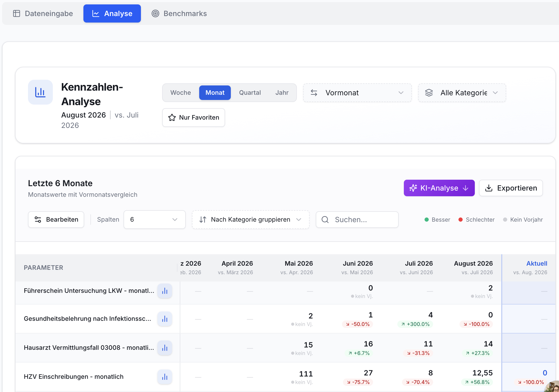The width and height of the screenshot is (559, 392).
Task: Select the Analyse tab
Action: 112,13
